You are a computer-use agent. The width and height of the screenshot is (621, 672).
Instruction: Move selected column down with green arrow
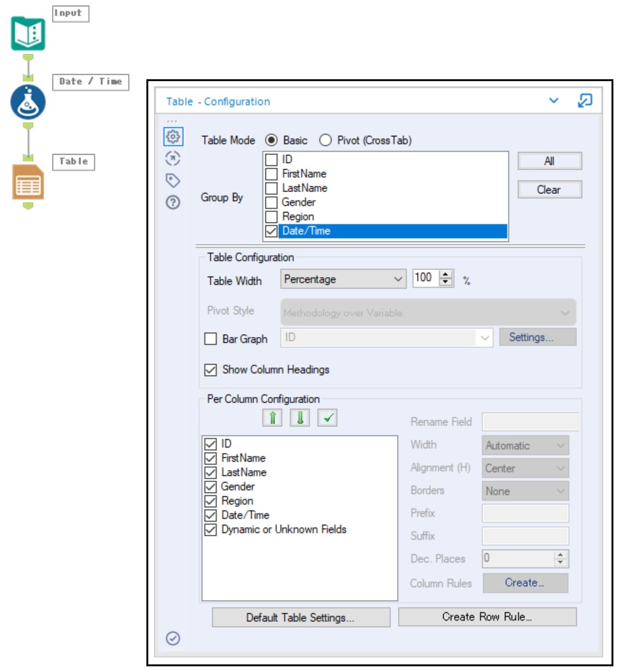pyautogui.click(x=300, y=418)
